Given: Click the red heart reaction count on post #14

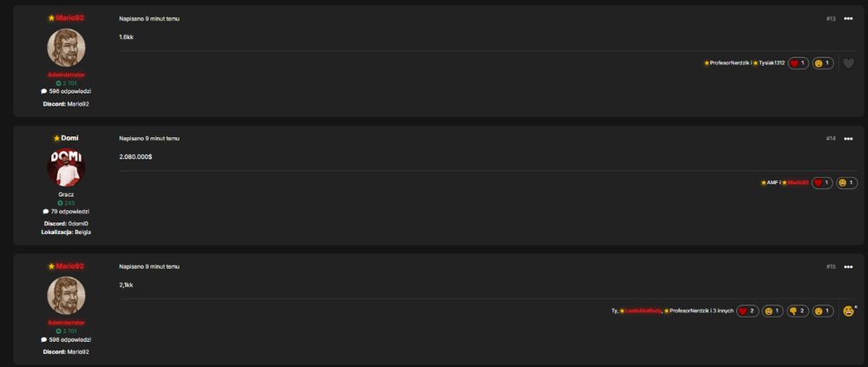Looking at the screenshot, I should coord(822,183).
